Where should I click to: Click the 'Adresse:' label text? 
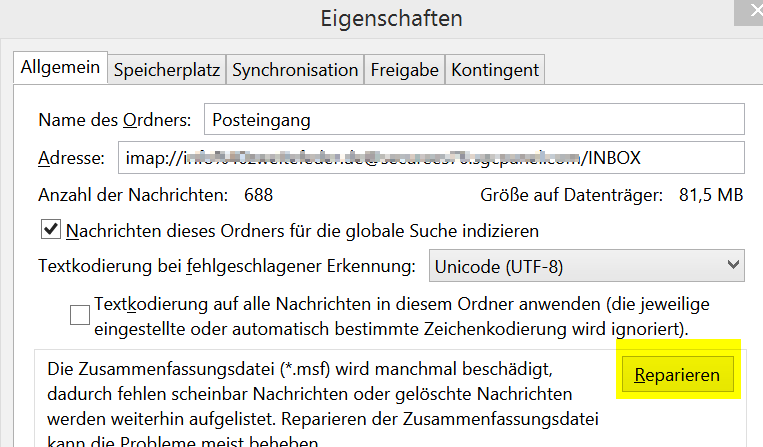click(70, 158)
